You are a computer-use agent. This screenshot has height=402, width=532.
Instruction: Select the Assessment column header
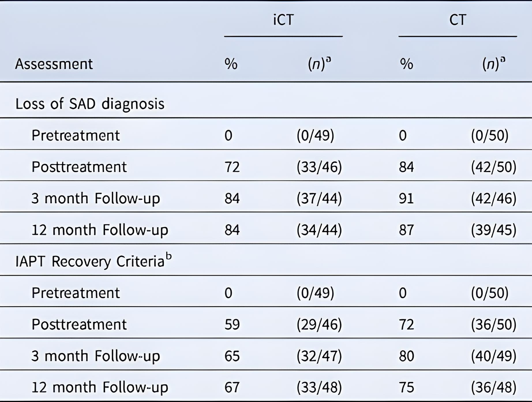pos(54,64)
